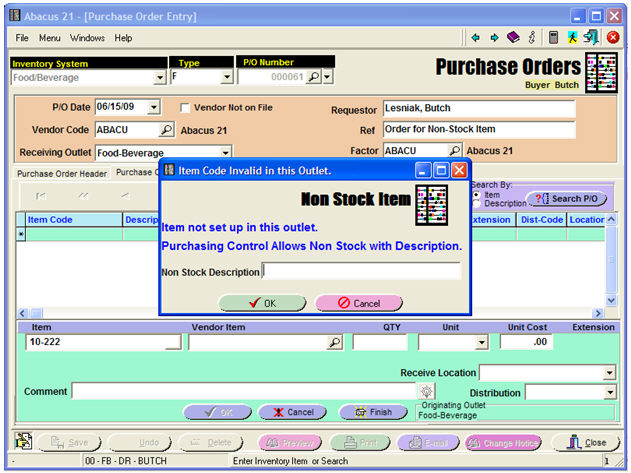
Task: Click the magnifier beside P/O Number field
Action: [x=313, y=76]
